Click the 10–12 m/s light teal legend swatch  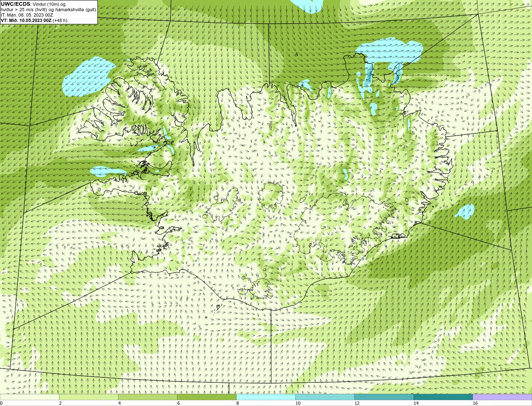point(325,397)
